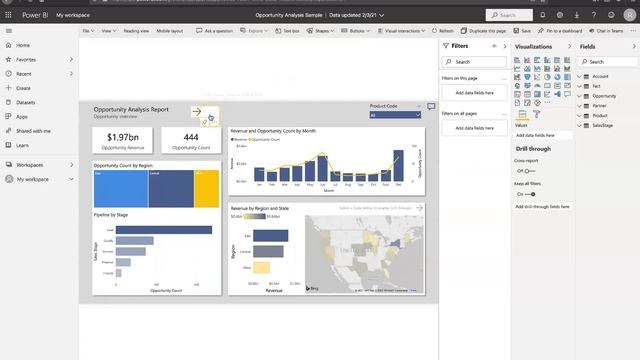This screenshot has width=640, height=360.
Task: Toggle the hamburger navigation menu
Action: (x=9, y=31)
